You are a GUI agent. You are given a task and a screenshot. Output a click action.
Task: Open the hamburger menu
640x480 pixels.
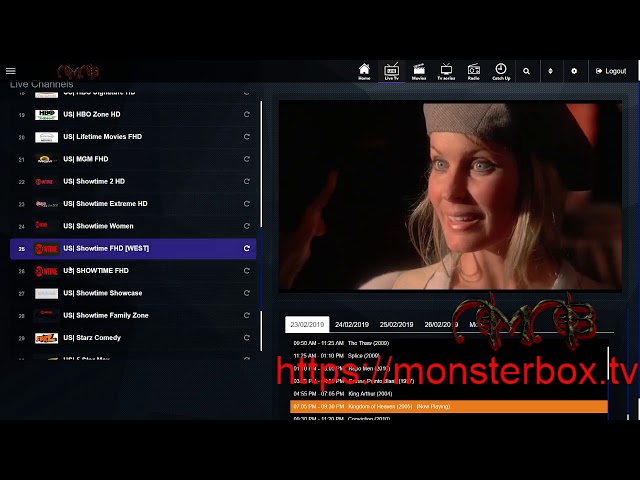pos(11,71)
